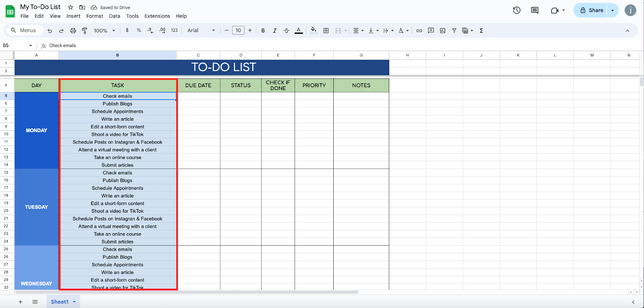Expand filter views dropdown
Screen dimensions: 644x308
[472, 31]
